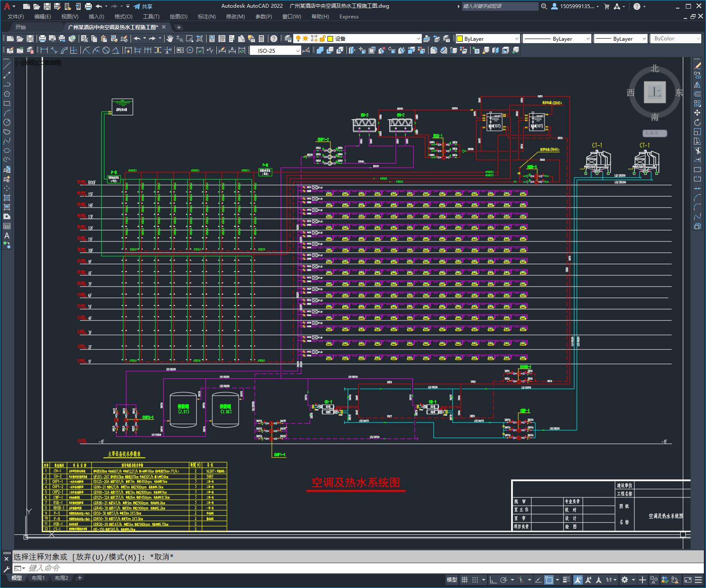Expand the annotation scale 1:1 dropdown
This screenshot has height=588, width=706.
pyautogui.click(x=611, y=580)
